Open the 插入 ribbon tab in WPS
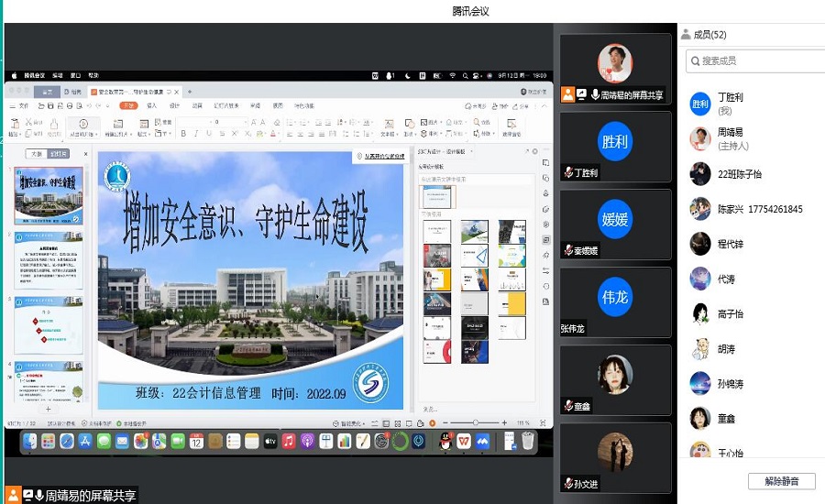 coord(152,105)
